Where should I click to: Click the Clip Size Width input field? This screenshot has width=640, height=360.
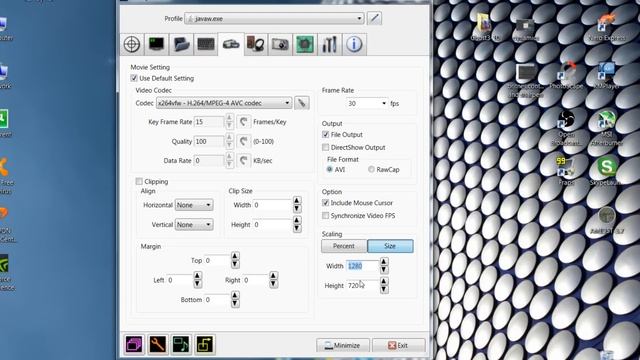(272, 205)
